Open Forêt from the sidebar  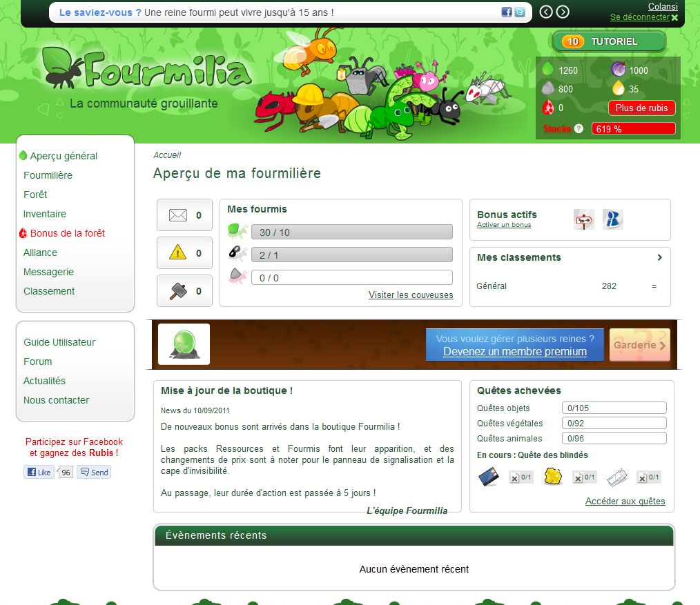tap(35, 195)
